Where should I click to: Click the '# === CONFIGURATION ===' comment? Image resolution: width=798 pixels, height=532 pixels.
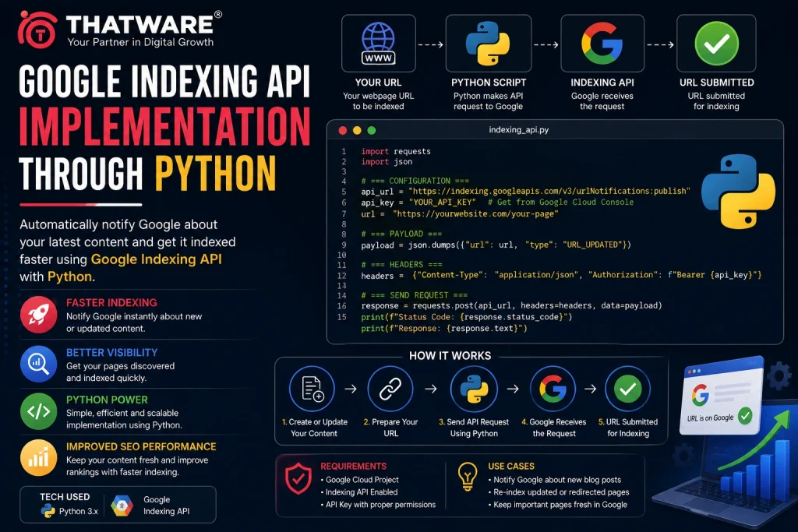click(415, 181)
